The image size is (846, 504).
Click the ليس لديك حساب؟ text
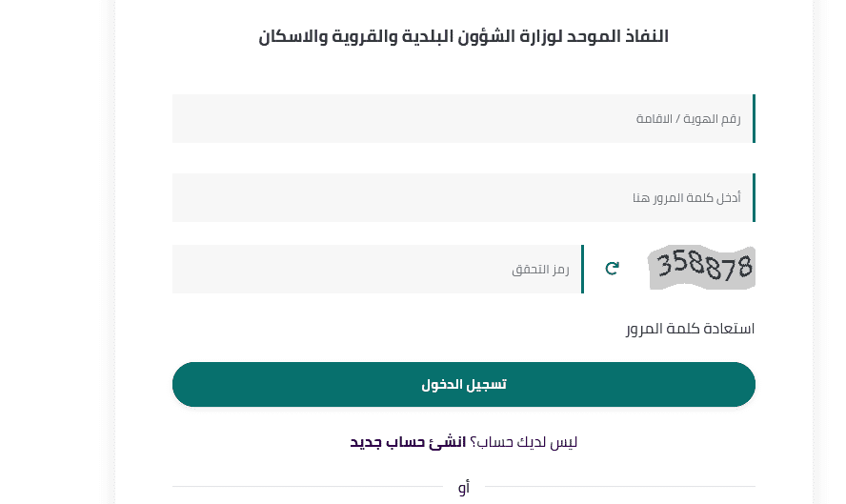[x=523, y=442]
